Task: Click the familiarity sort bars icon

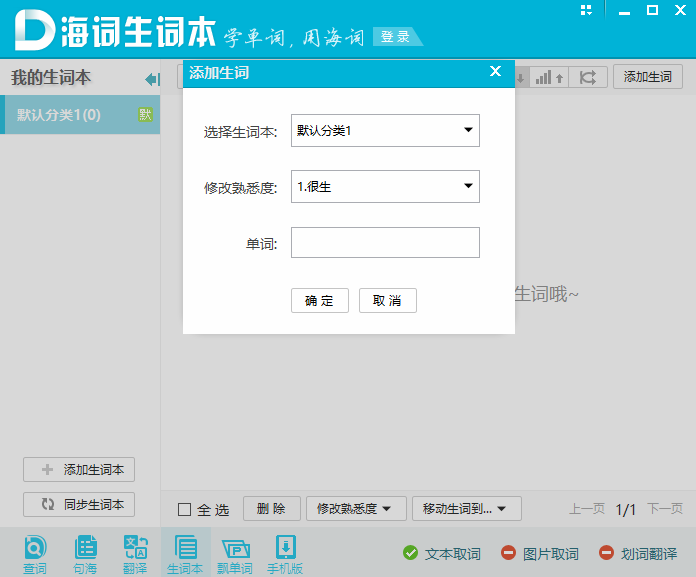Action: 549,77
